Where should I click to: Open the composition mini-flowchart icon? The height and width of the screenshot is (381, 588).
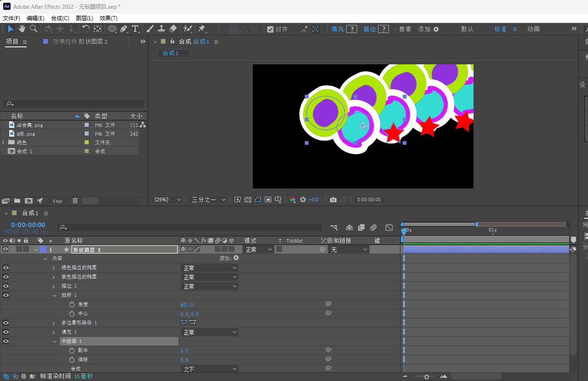tap(334, 227)
